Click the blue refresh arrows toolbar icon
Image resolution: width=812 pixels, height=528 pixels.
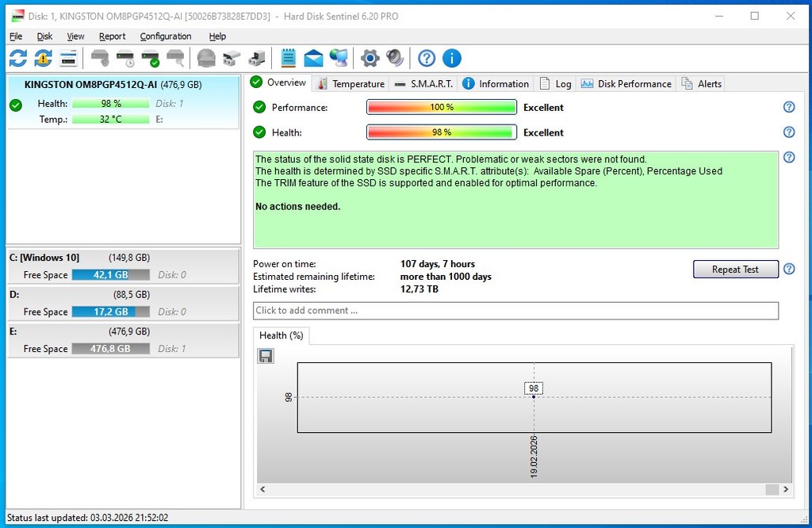[17, 58]
